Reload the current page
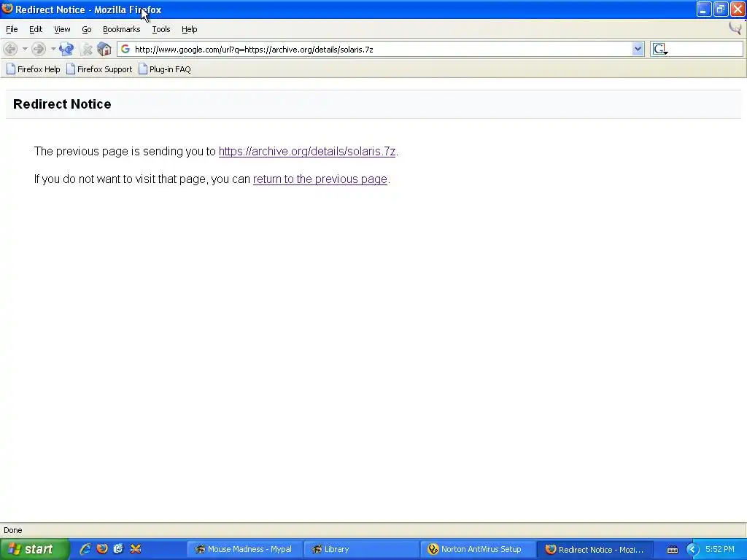Image resolution: width=747 pixels, height=560 pixels. click(66, 49)
